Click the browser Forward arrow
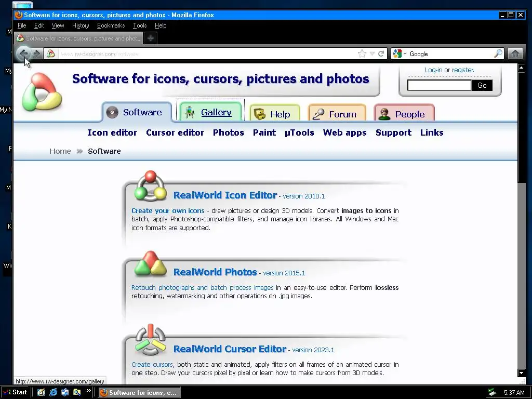The height and width of the screenshot is (399, 532). point(37,54)
